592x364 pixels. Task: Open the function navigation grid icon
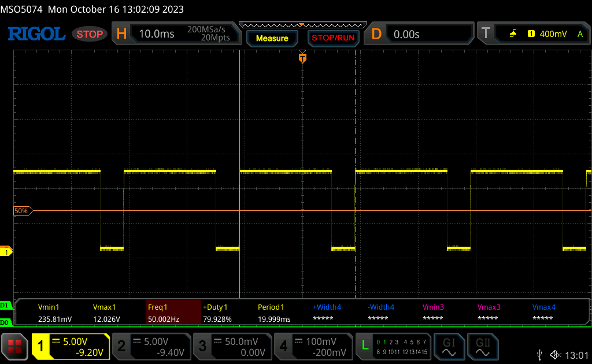(15, 347)
